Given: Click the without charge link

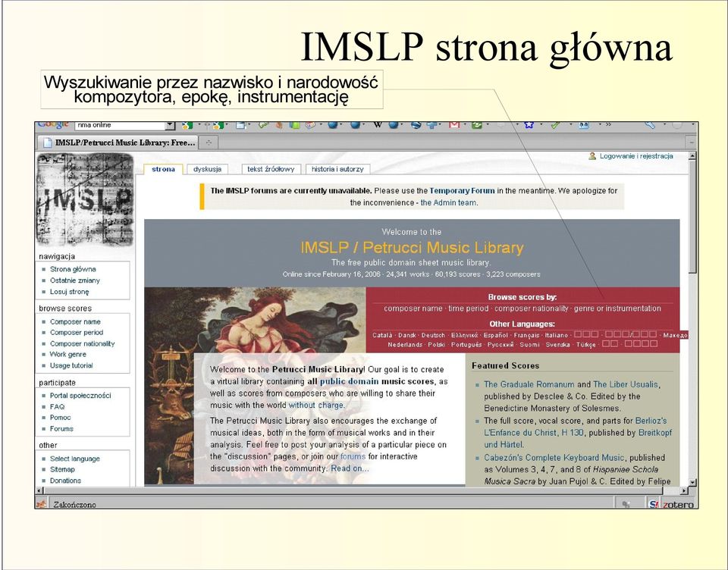Looking at the screenshot, I should click(x=316, y=405).
